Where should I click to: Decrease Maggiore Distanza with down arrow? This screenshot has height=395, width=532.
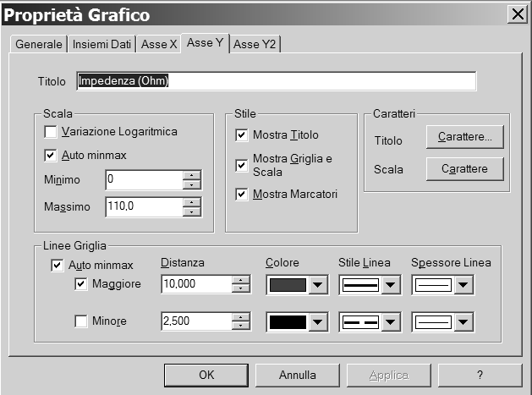click(241, 288)
